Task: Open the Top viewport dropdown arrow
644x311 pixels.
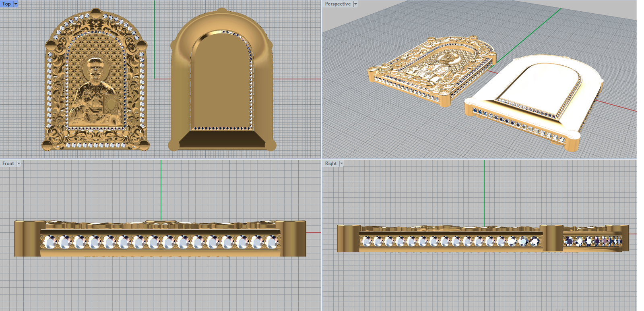Action: (16, 4)
